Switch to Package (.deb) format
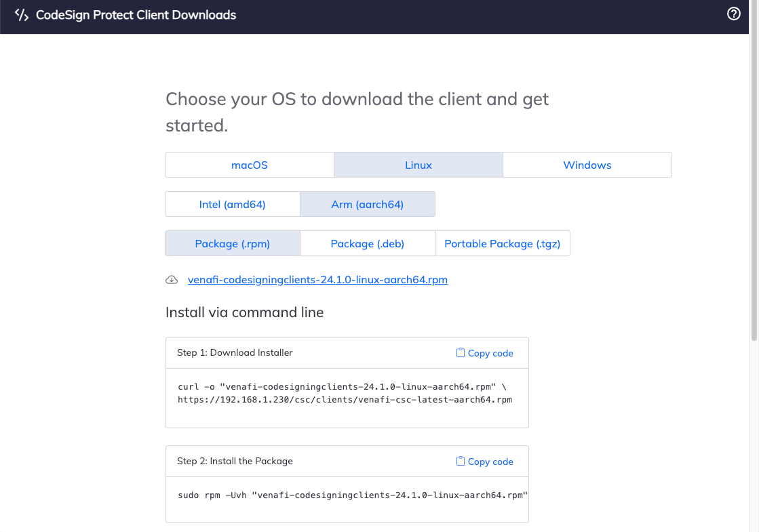 coord(367,243)
